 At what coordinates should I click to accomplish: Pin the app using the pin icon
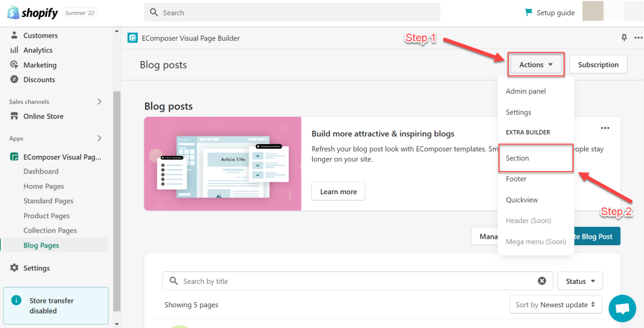(x=625, y=38)
